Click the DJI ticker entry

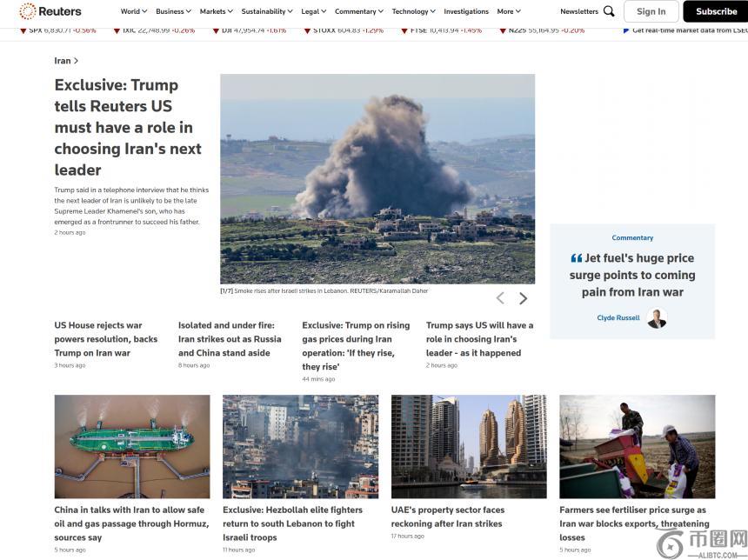250,30
